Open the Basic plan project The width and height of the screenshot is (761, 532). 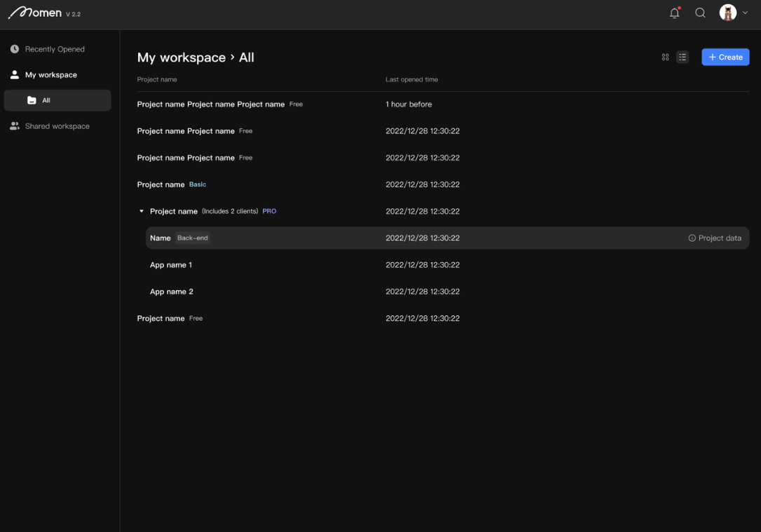click(160, 184)
